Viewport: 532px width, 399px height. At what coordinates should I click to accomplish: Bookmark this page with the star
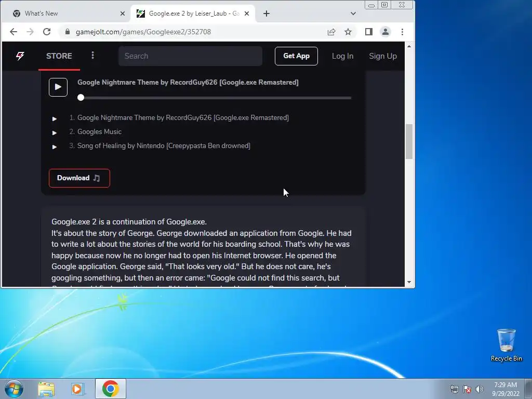coord(348,32)
